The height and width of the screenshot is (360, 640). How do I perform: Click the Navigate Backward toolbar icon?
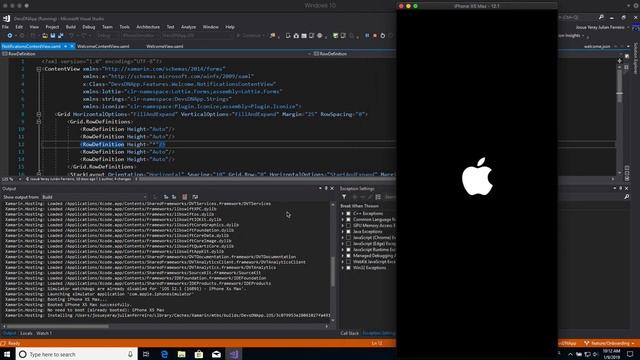(10, 36)
